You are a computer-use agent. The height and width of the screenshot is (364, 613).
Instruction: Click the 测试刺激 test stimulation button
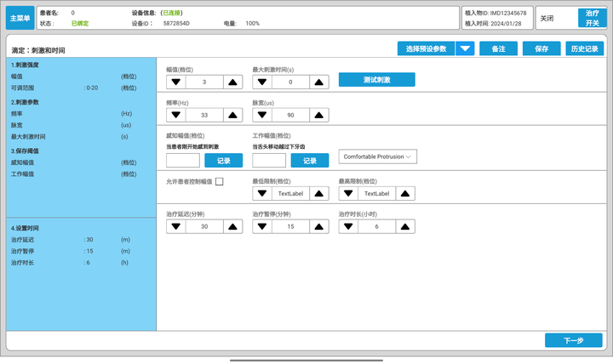[x=376, y=80]
